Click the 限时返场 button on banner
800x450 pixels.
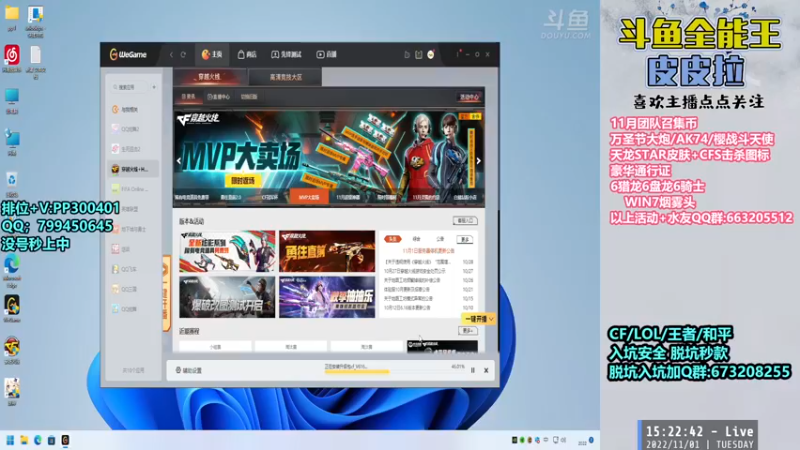click(243, 181)
